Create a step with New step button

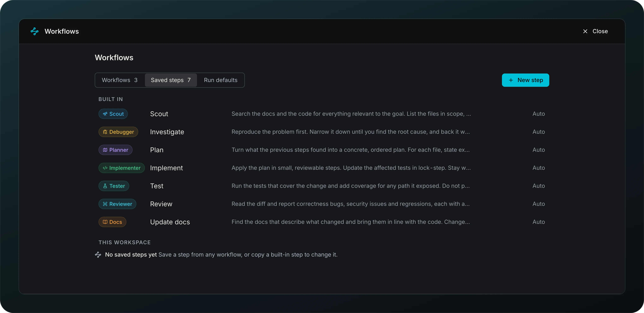click(x=525, y=80)
